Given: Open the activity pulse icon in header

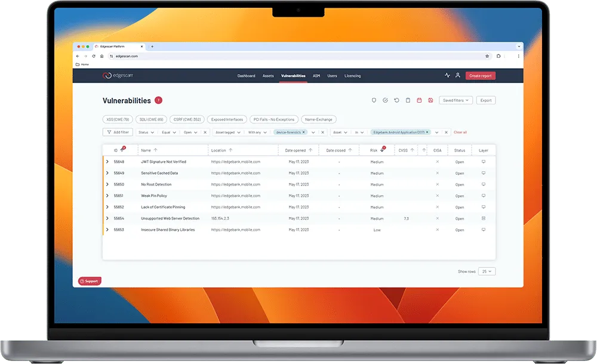Looking at the screenshot, I should tap(447, 75).
